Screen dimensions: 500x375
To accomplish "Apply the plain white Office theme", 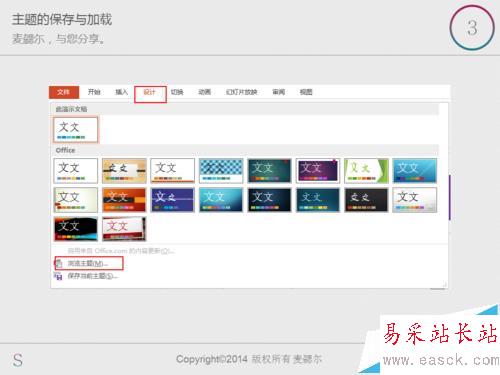I will pos(76,171).
